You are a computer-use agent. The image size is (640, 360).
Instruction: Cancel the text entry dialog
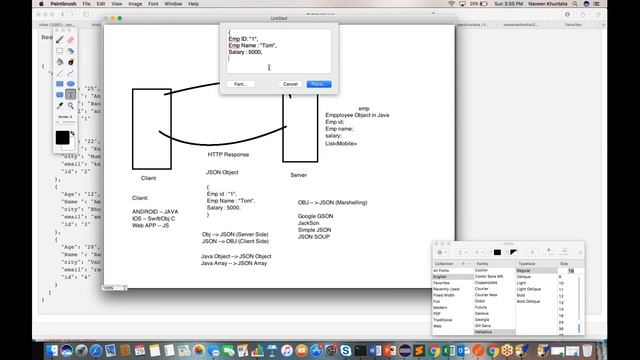click(x=290, y=84)
